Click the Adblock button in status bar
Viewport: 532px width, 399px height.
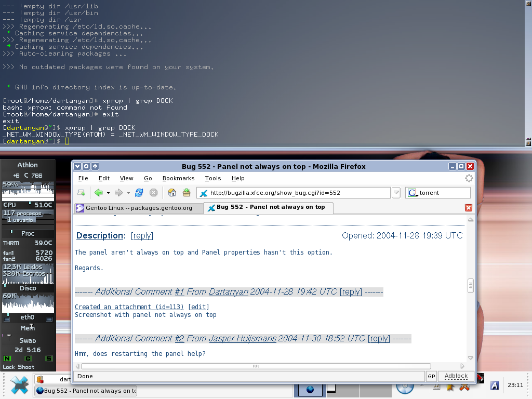(456, 376)
